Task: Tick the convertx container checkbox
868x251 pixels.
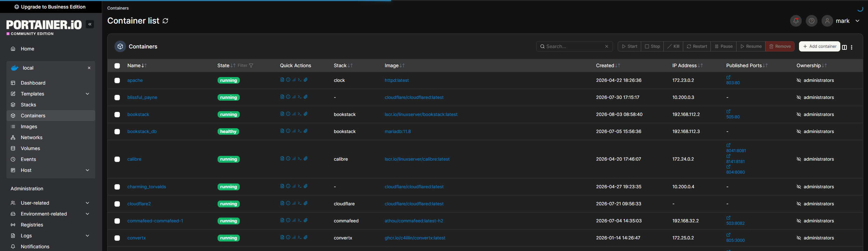Action: point(117,238)
